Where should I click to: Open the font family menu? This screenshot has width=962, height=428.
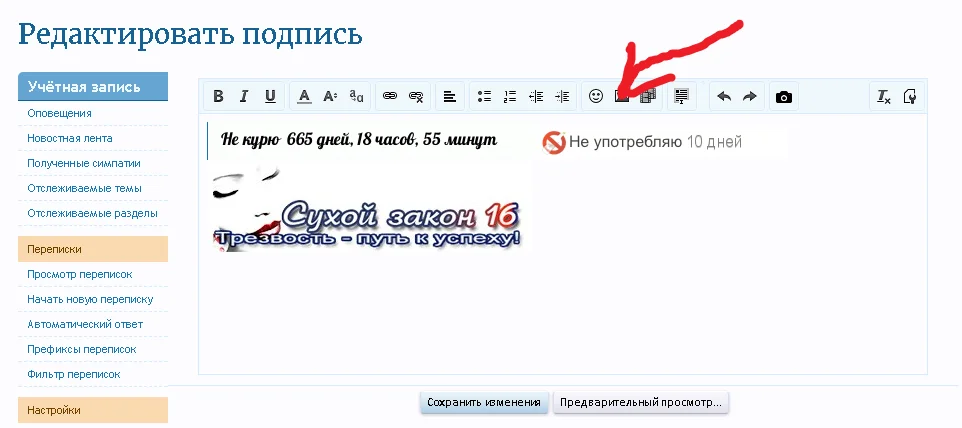point(356,96)
